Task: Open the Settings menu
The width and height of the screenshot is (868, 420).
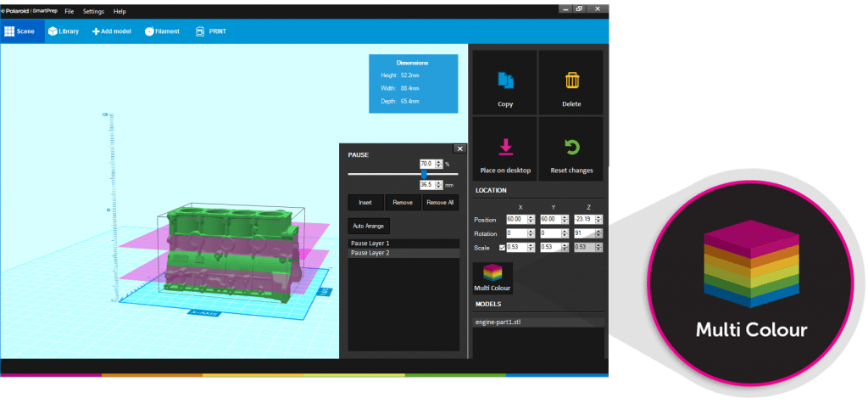Action: [93, 11]
